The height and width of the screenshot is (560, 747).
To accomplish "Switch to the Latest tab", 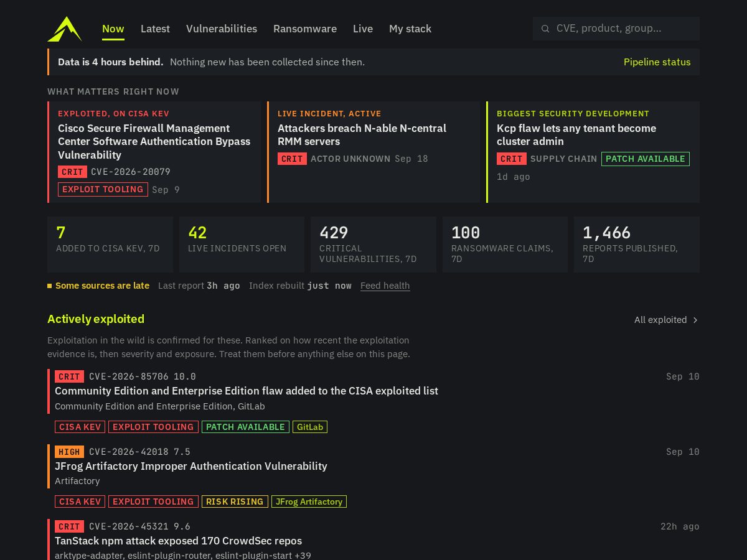I will pos(155,29).
